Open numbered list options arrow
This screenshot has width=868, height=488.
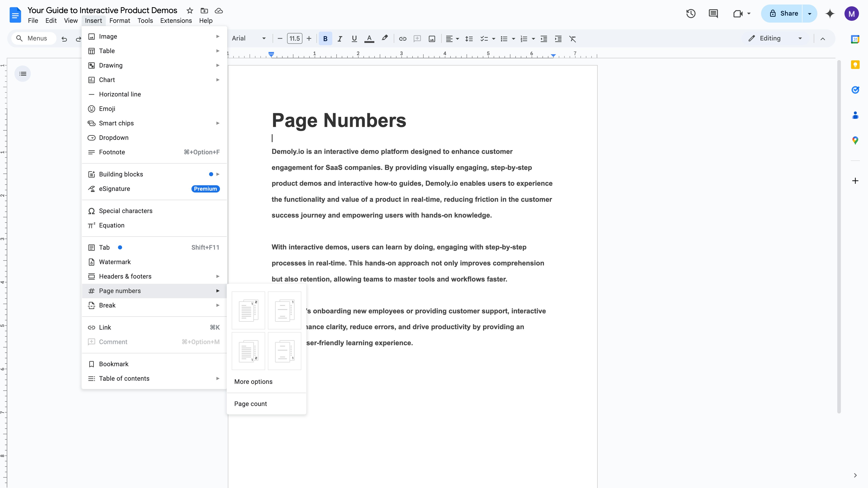tap(533, 39)
